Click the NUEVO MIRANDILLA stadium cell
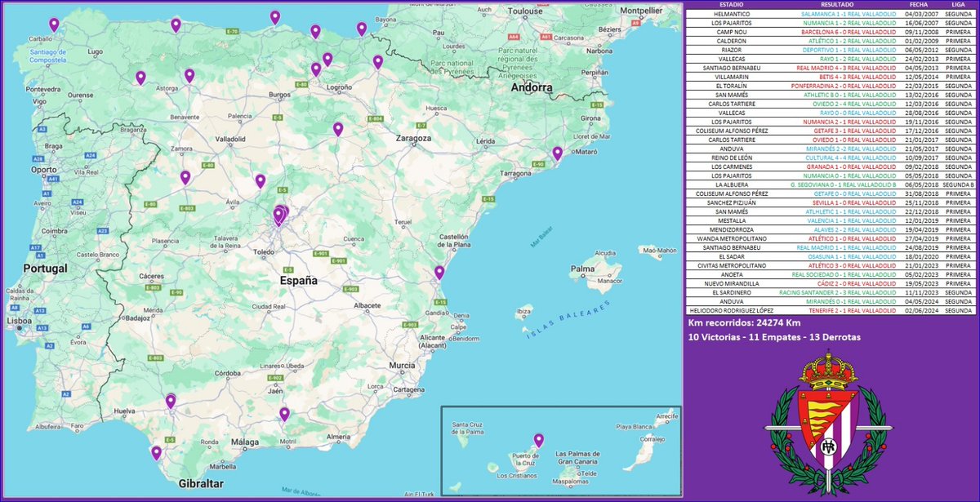The image size is (980, 502). tap(731, 283)
